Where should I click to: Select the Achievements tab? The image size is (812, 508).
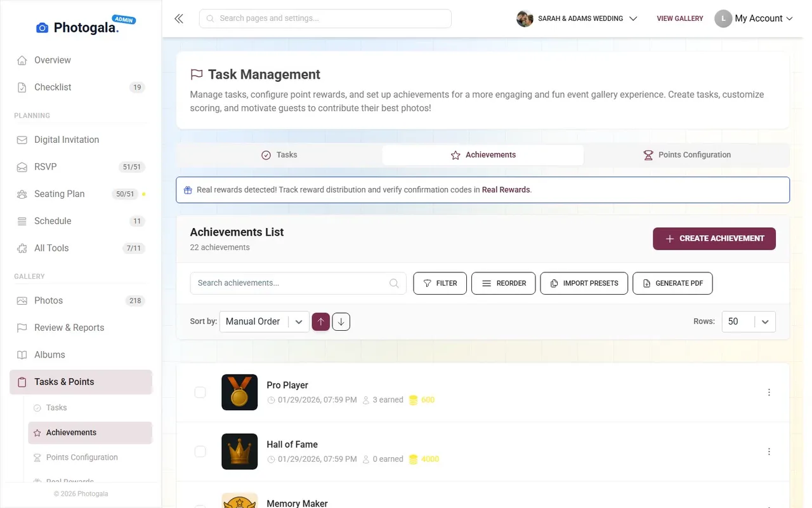click(483, 155)
